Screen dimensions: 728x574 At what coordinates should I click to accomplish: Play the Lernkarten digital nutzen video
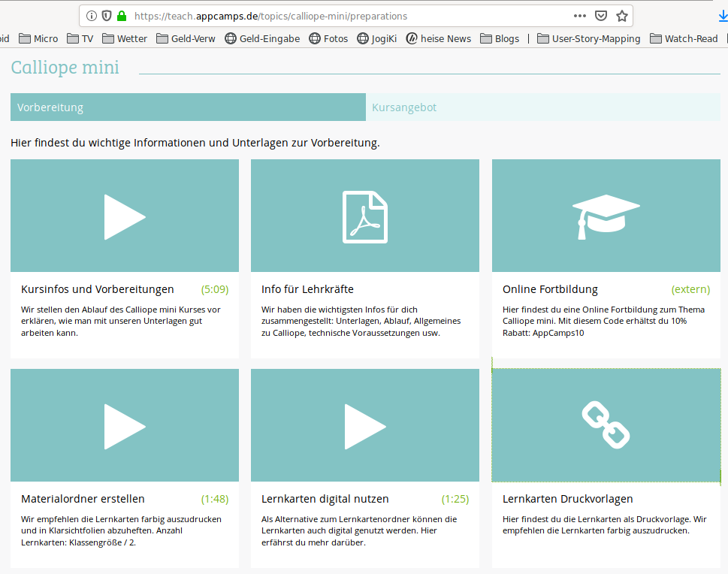[365, 426]
